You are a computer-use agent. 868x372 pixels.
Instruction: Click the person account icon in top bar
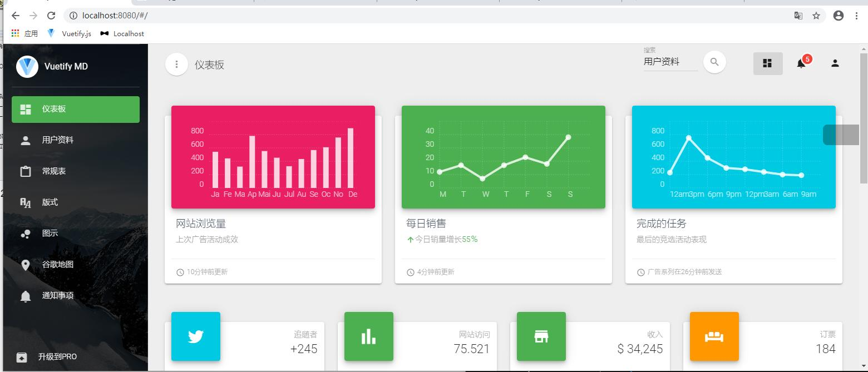click(x=835, y=63)
